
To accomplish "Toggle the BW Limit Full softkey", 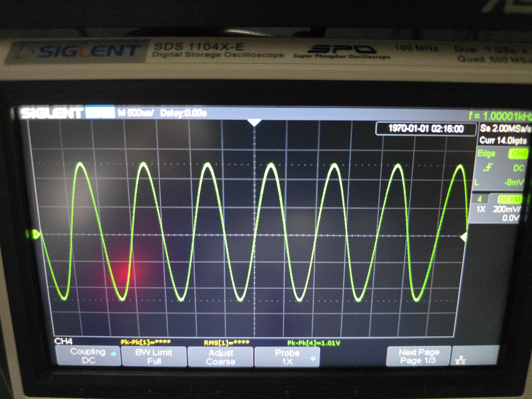I will point(154,356).
